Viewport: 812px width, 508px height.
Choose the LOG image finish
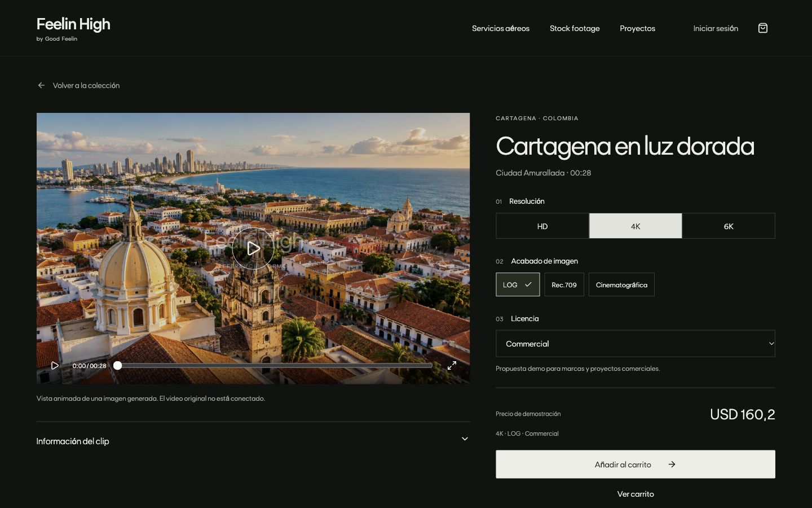(x=518, y=284)
